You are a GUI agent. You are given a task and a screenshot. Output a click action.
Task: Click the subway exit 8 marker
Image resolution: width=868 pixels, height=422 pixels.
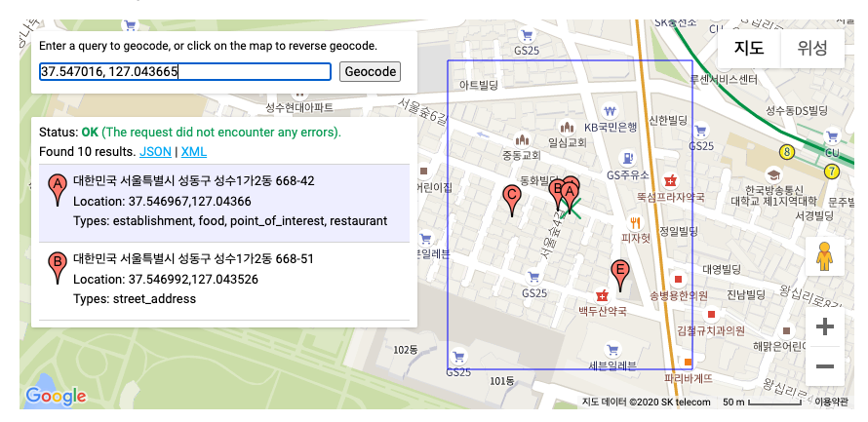[786, 151]
